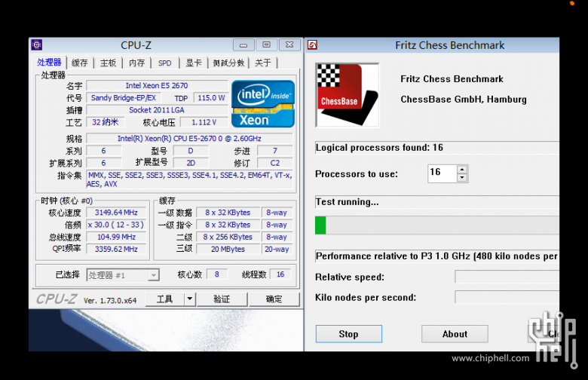
Task: Click the CPU-Z title bar app icon
Action: tap(36, 45)
